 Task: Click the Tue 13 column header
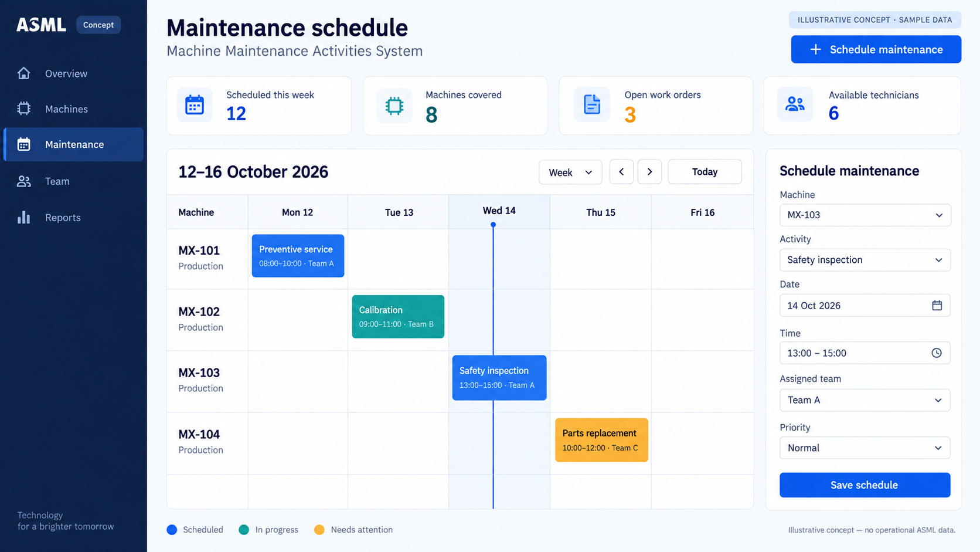click(x=399, y=212)
